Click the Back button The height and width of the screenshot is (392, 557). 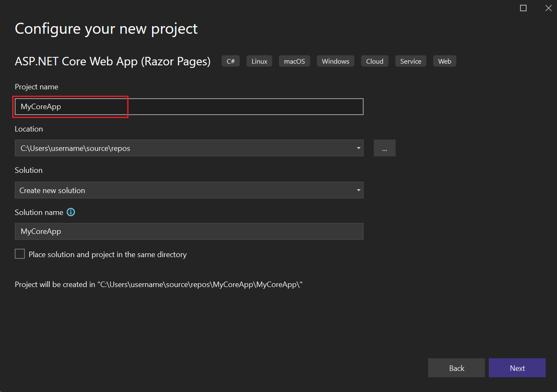(456, 368)
